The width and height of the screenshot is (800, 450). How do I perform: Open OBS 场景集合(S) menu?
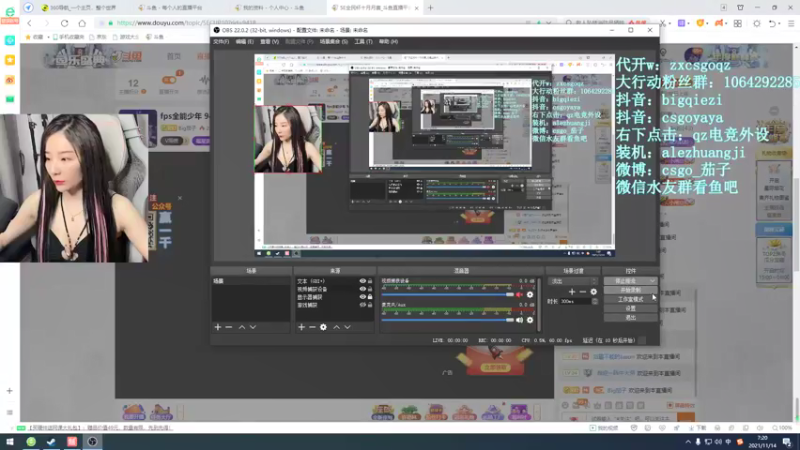(334, 42)
